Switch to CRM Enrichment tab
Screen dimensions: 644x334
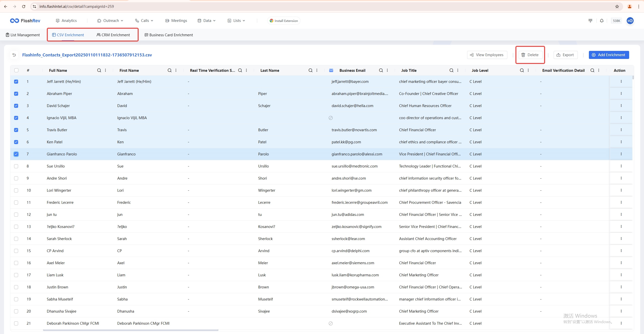(113, 35)
